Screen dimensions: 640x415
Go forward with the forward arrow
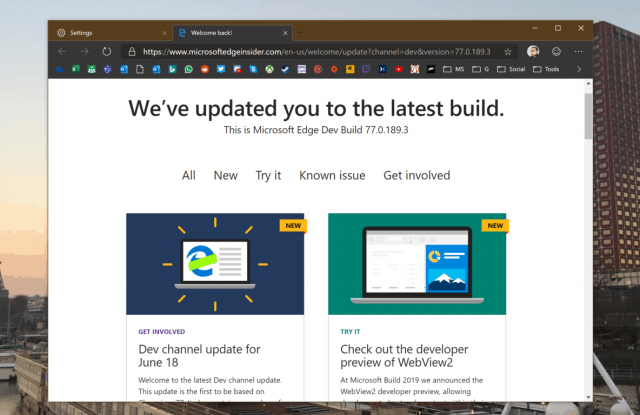(84, 51)
